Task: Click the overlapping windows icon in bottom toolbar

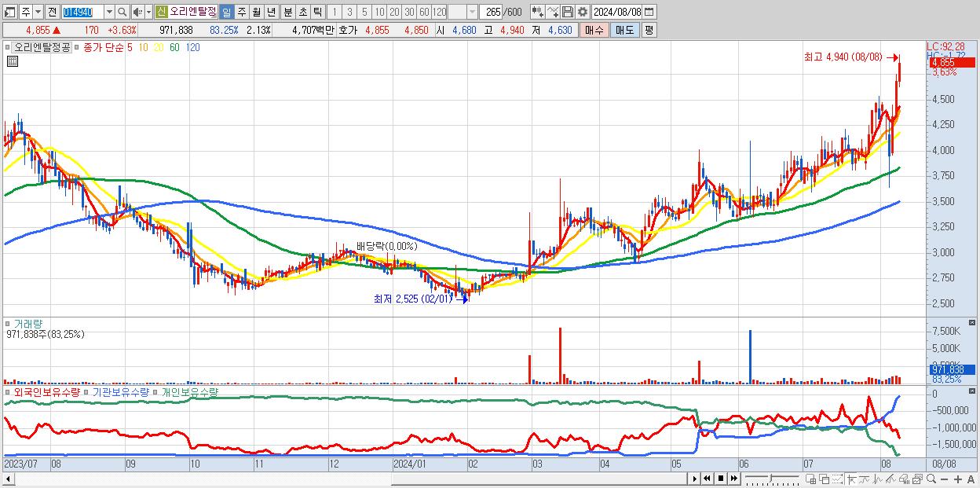Action: point(825,479)
